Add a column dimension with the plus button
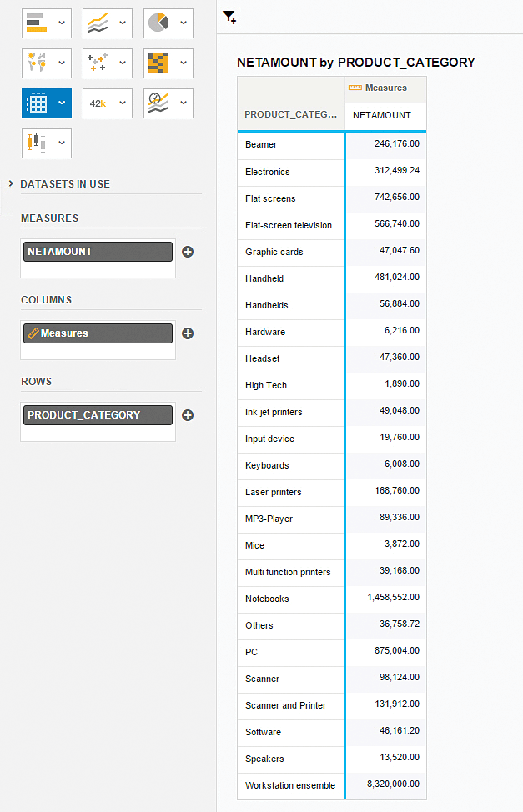523x812 pixels. (x=188, y=333)
